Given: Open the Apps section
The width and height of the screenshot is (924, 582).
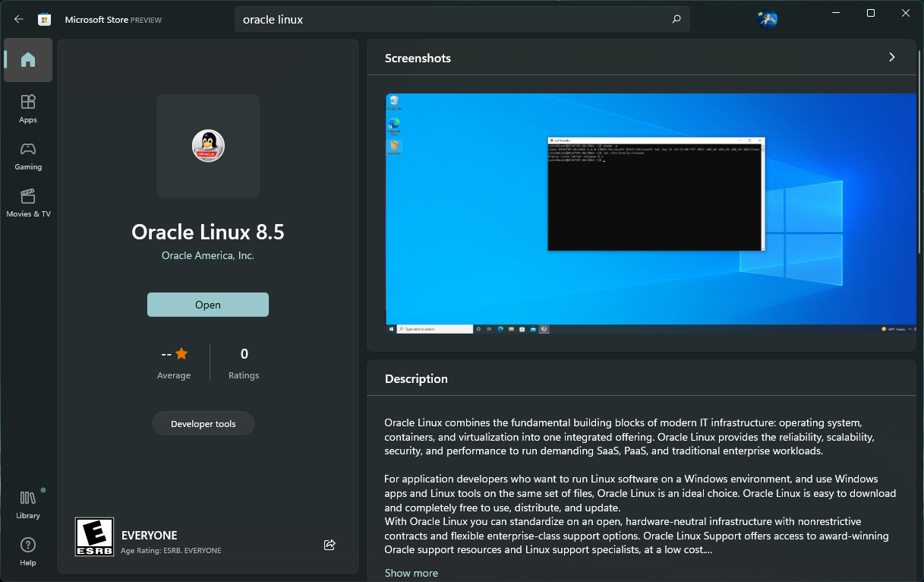Looking at the screenshot, I should coord(28,109).
